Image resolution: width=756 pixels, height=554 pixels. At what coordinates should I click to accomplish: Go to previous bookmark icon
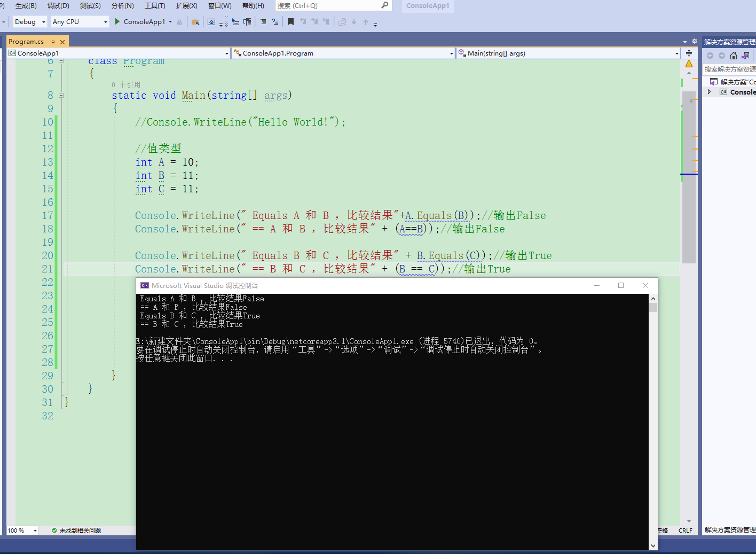pos(303,22)
